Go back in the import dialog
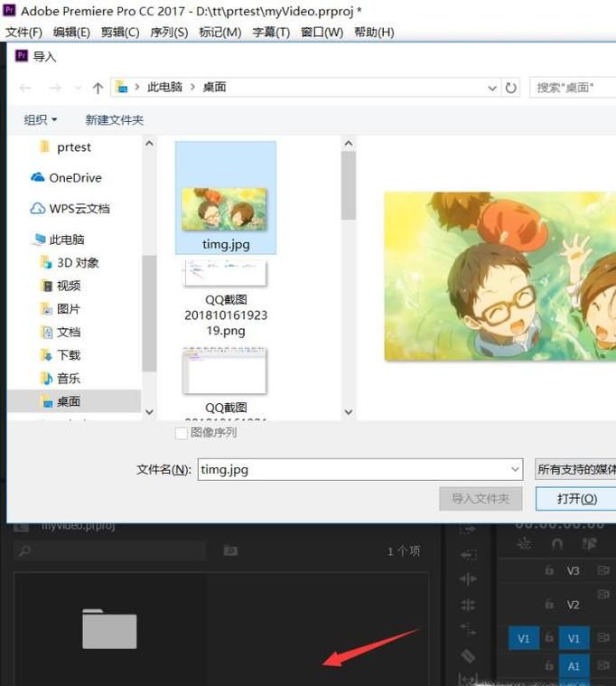 [26, 88]
